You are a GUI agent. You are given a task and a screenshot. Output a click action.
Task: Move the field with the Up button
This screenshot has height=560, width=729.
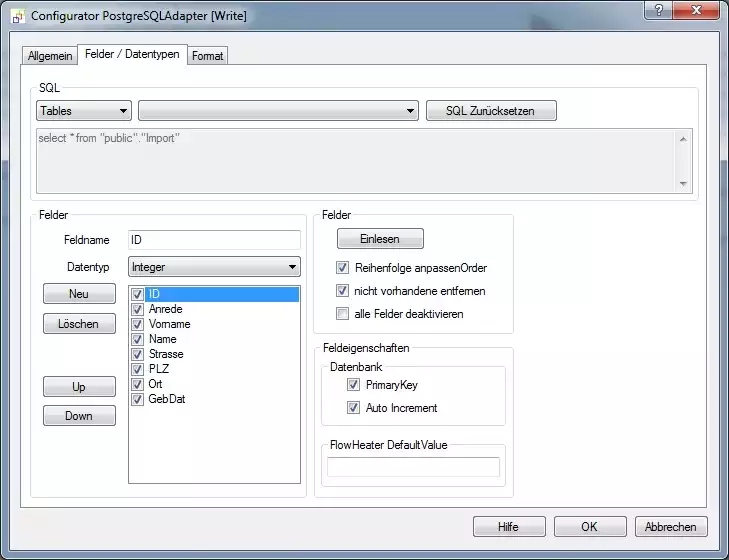[x=79, y=387]
